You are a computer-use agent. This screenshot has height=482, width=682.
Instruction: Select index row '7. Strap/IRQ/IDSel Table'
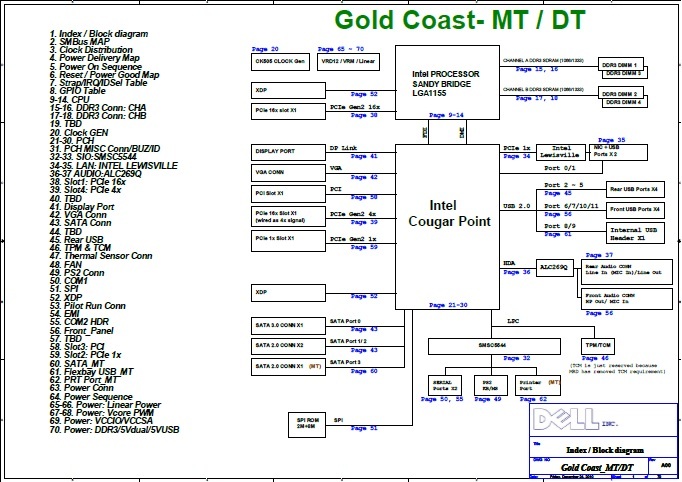(x=98, y=83)
